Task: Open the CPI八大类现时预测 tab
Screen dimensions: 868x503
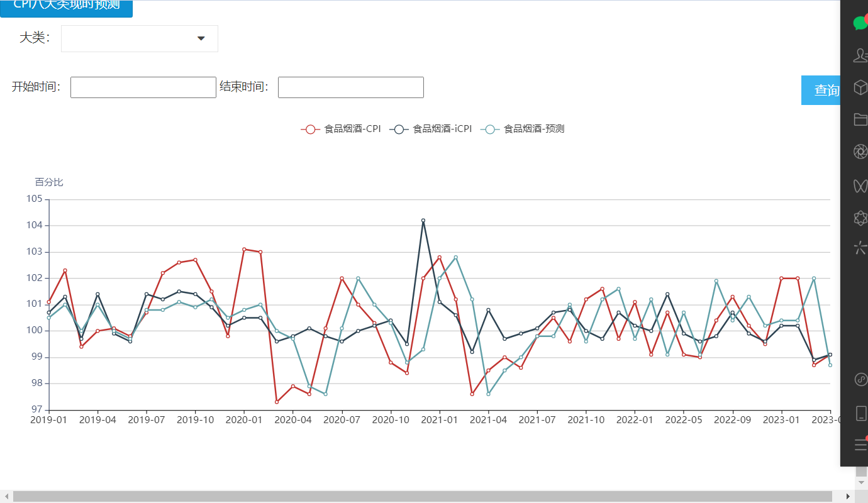Action: (x=66, y=8)
